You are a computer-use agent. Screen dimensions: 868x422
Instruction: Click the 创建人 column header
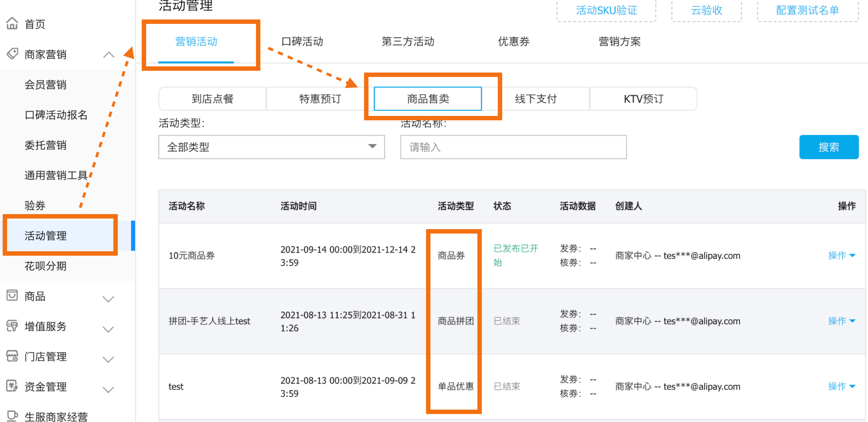coord(628,206)
